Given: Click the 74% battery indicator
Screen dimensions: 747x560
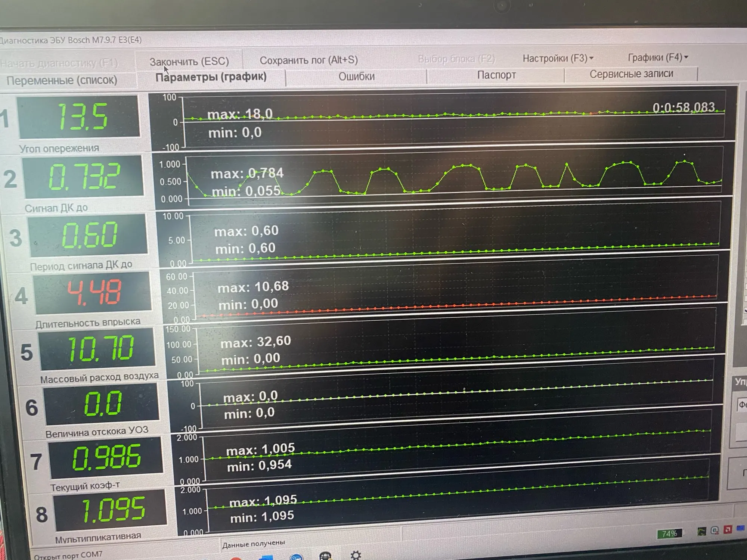Looking at the screenshot, I should (669, 533).
